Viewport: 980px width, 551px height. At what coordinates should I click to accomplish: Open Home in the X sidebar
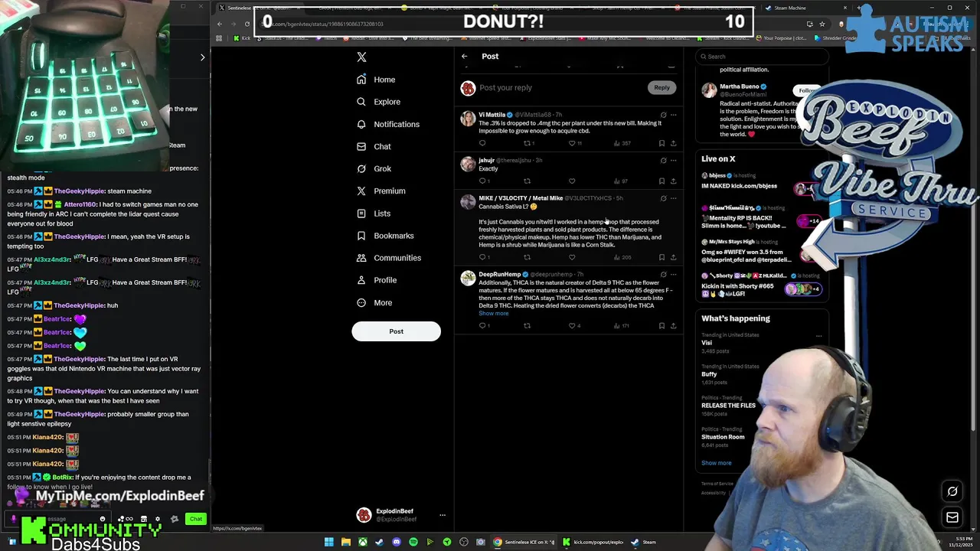376,80
